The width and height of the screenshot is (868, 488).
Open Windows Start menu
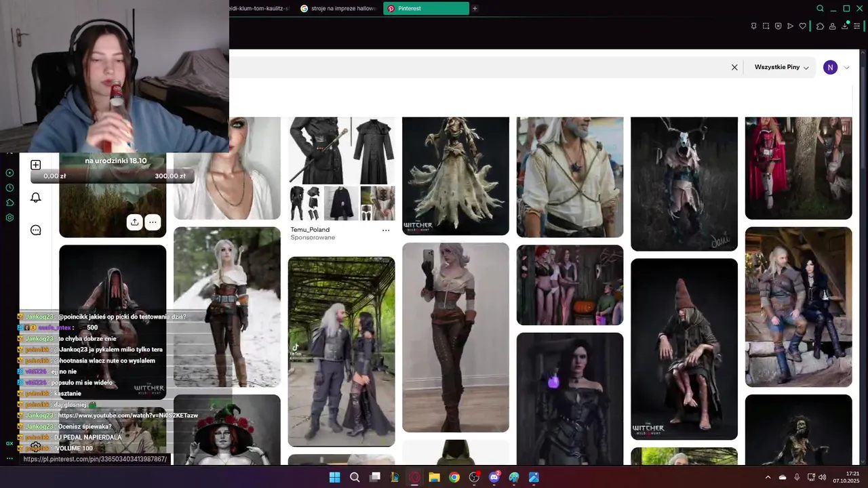[334, 477]
